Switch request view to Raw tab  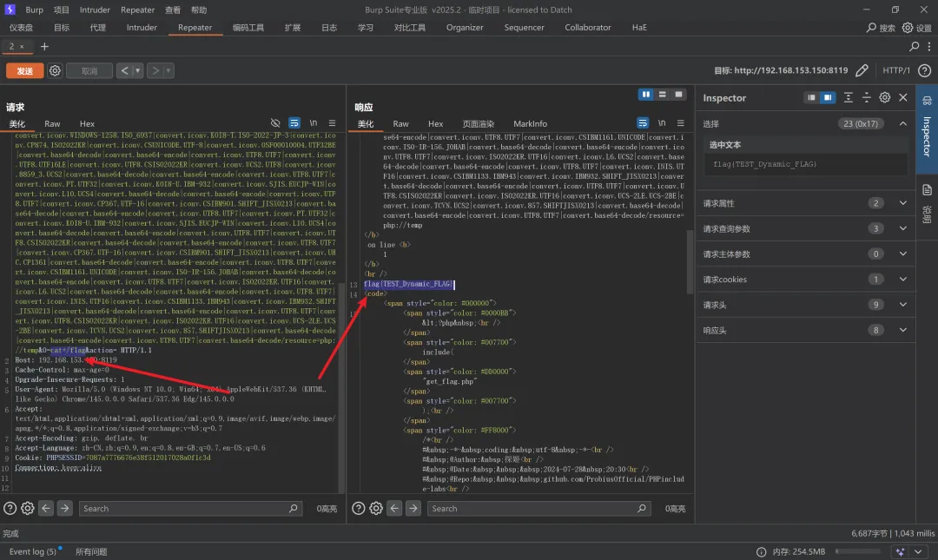[x=52, y=124]
